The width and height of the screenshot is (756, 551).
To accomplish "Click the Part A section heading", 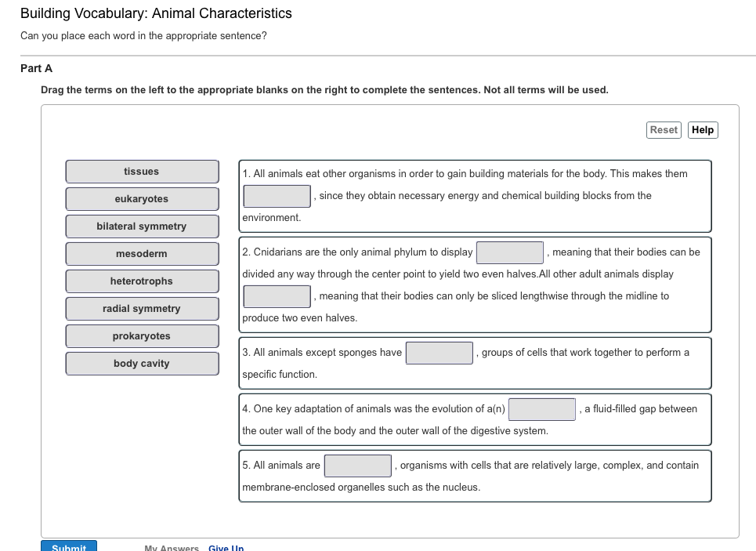I will coord(36,68).
